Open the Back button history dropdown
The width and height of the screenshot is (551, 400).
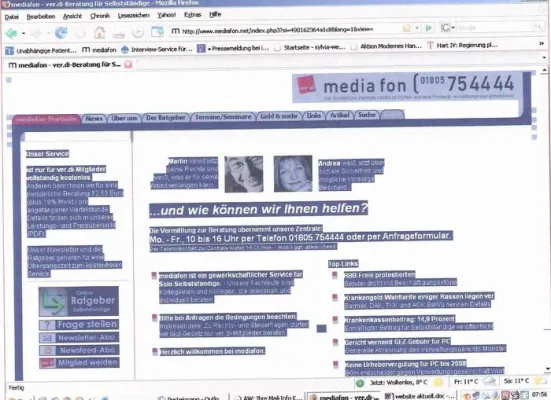(x=23, y=33)
